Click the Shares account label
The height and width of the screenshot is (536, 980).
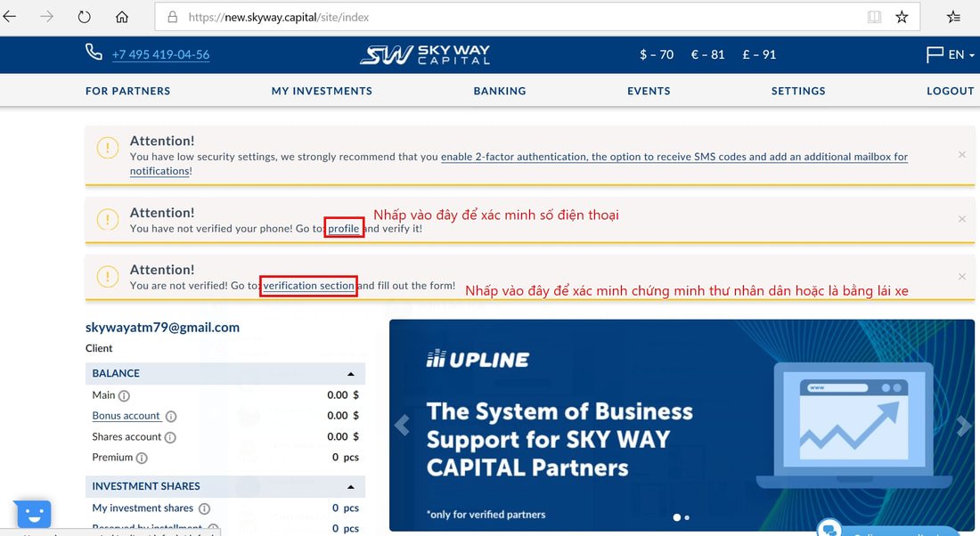click(127, 437)
